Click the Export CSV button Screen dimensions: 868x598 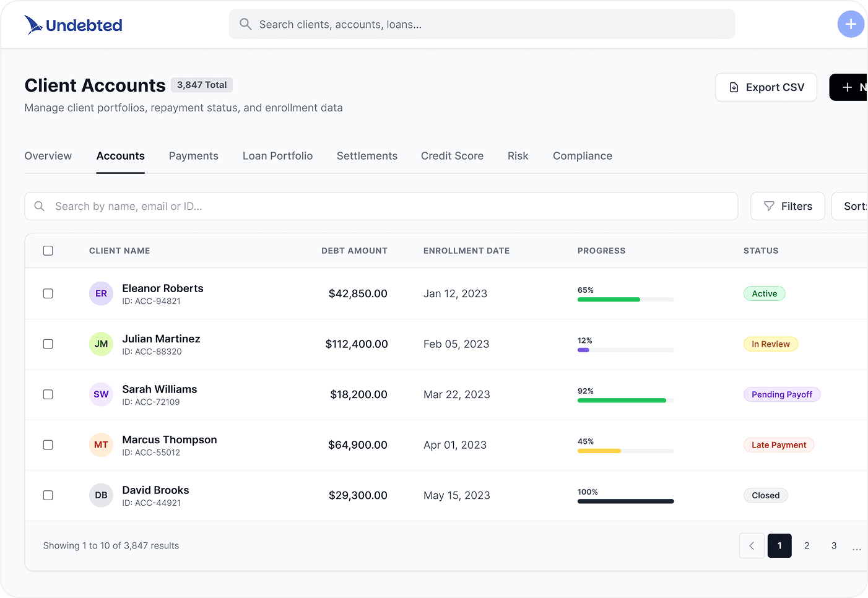pyautogui.click(x=766, y=87)
